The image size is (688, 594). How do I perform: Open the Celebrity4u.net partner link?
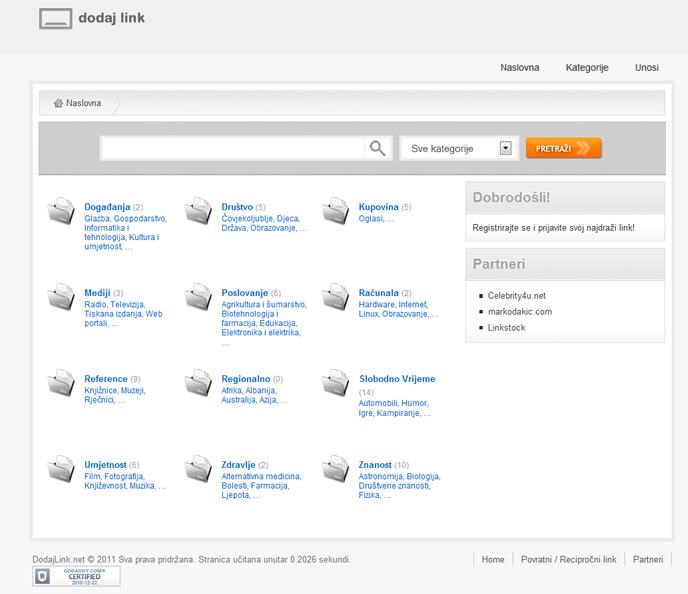pyautogui.click(x=517, y=296)
